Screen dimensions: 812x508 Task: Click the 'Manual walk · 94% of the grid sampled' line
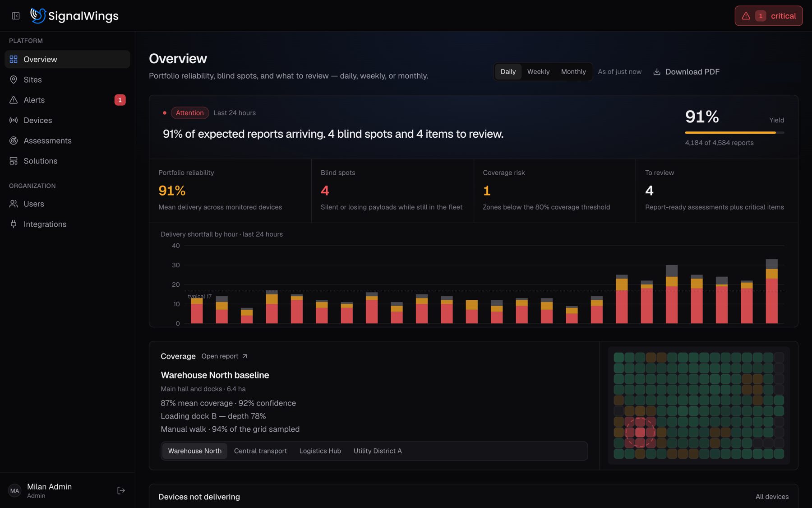coord(230,429)
